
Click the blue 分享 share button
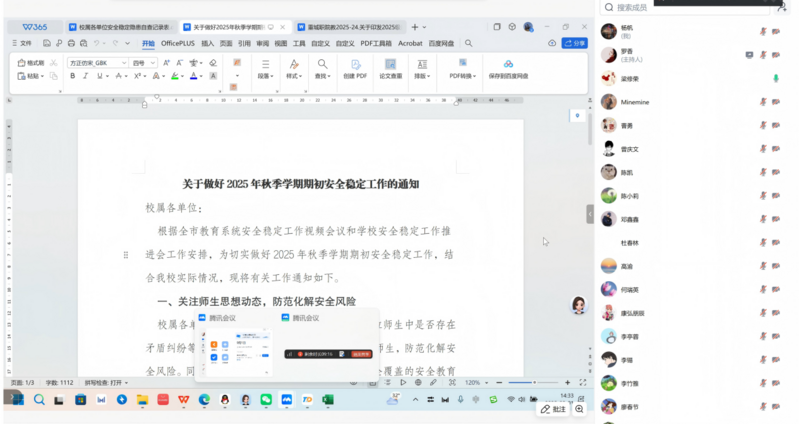(575, 43)
